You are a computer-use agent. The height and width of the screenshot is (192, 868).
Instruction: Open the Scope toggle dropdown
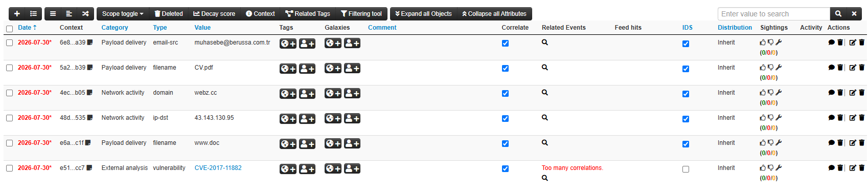[123, 14]
